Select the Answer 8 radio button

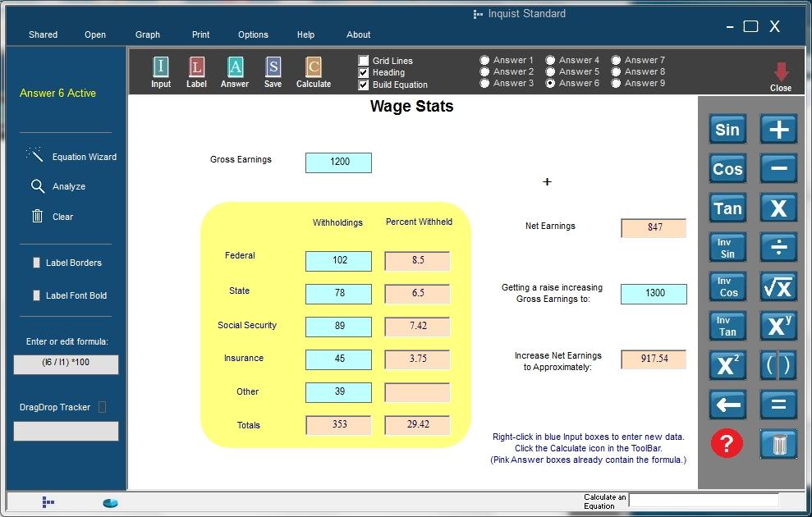(x=616, y=71)
